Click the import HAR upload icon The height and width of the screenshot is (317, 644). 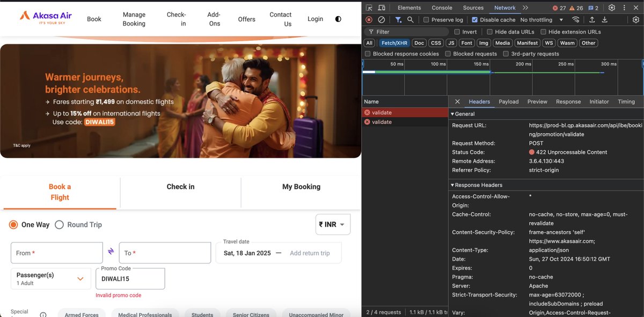[x=592, y=20]
